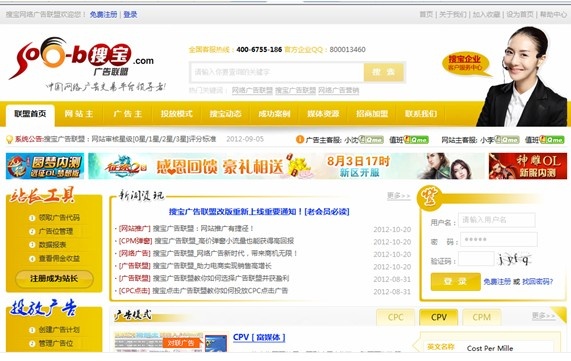This screenshot has height=361, width=571.
Task: Open 感恩回馈 豪礼相送 banner
Action: [286, 166]
